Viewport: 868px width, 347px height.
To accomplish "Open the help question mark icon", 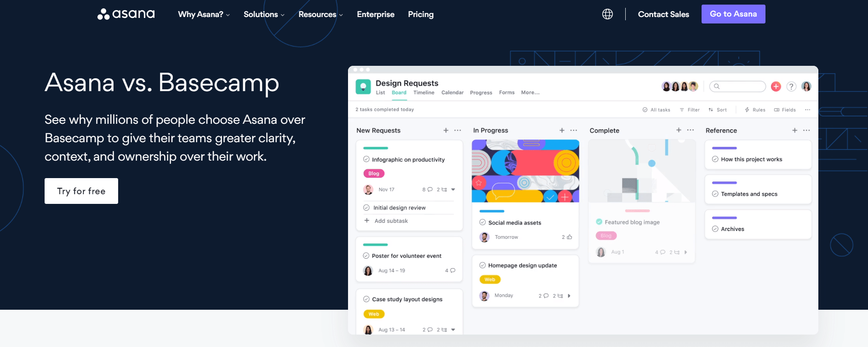I will pos(791,86).
